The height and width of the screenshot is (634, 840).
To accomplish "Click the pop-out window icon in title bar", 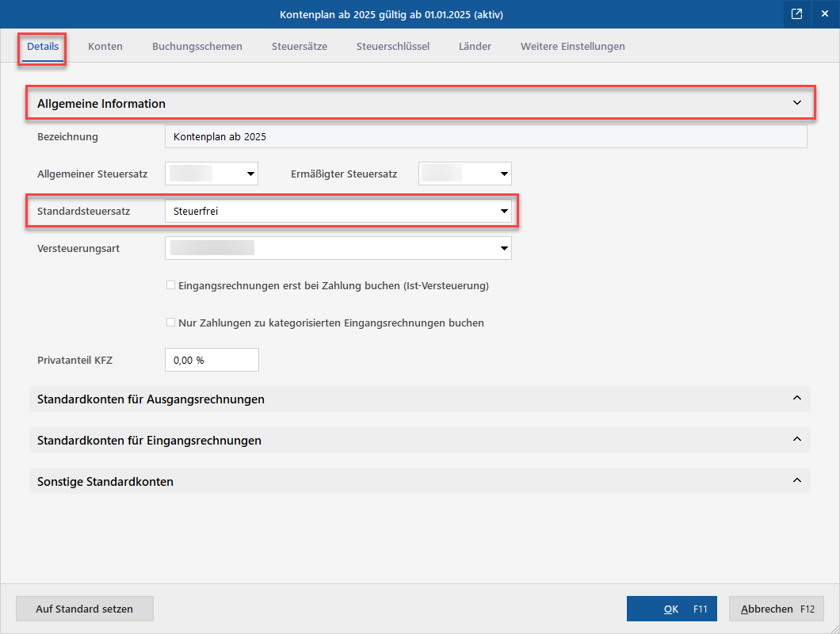I will (x=796, y=14).
